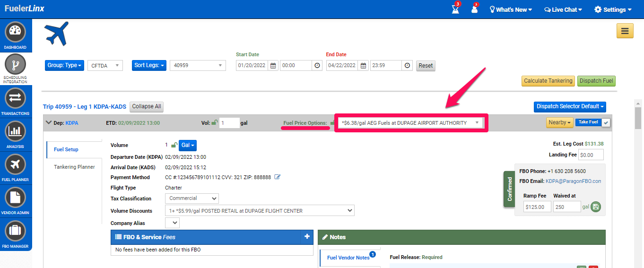Image resolution: width=644 pixels, height=268 pixels.
Task: Switch to Tankering Planner tab
Action: coord(74,167)
